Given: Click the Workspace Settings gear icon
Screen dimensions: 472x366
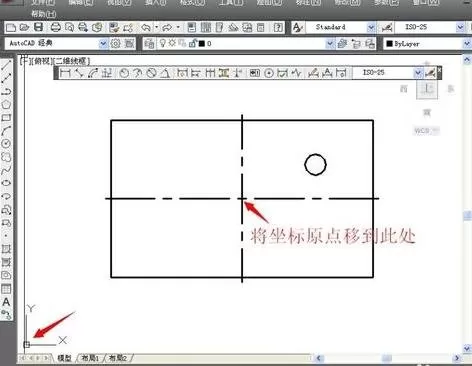Looking at the screenshot, I should 116,43.
